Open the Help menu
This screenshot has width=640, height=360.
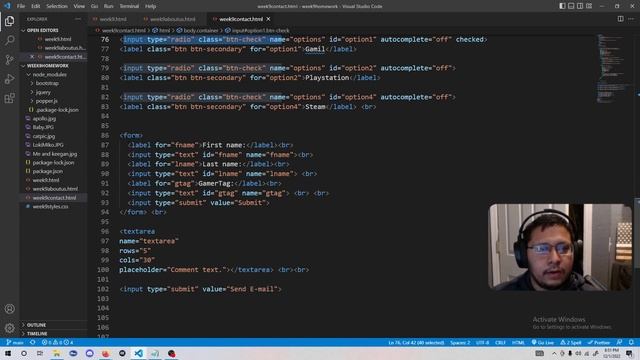(150, 6)
